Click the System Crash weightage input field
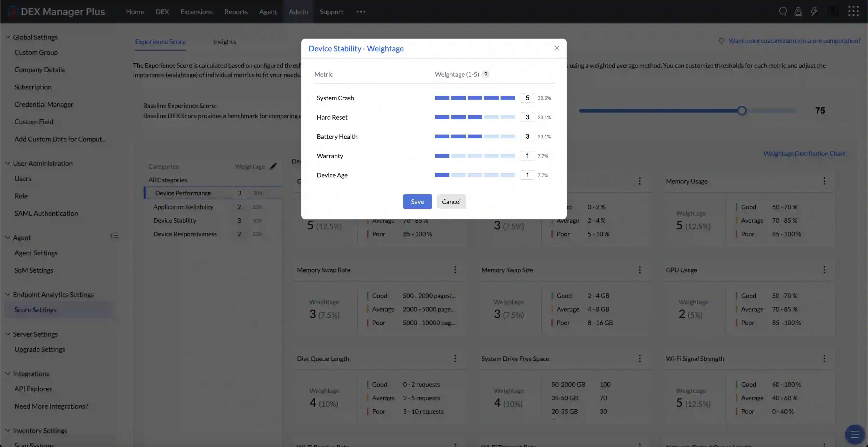This screenshot has width=868, height=447. point(527,98)
